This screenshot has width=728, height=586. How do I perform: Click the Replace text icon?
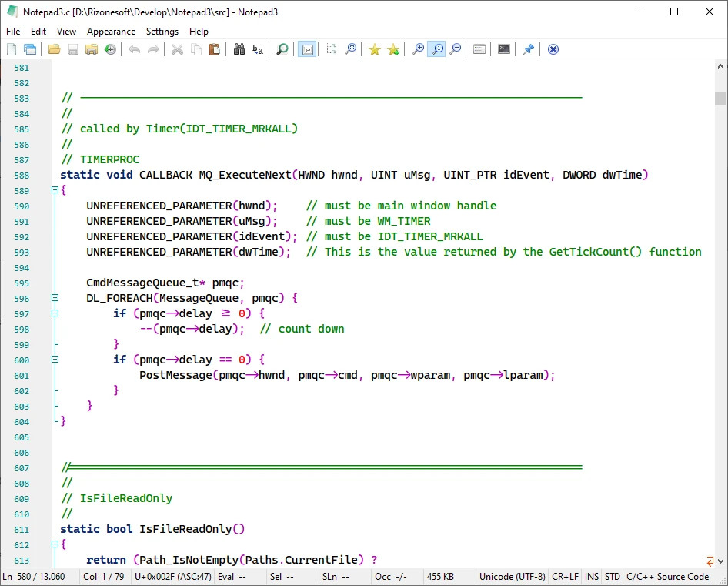pyautogui.click(x=258, y=49)
